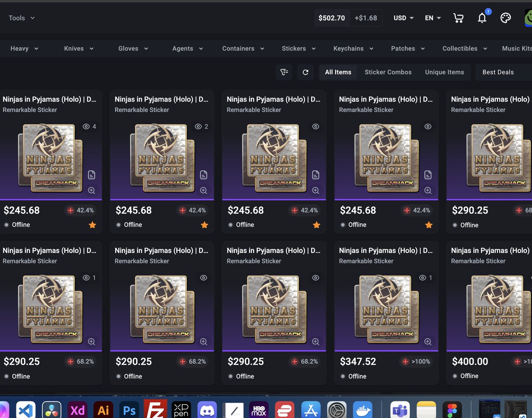The height and width of the screenshot is (418, 532).
Task: Open inspect details on the first sticker card
Action: pyautogui.click(x=91, y=175)
